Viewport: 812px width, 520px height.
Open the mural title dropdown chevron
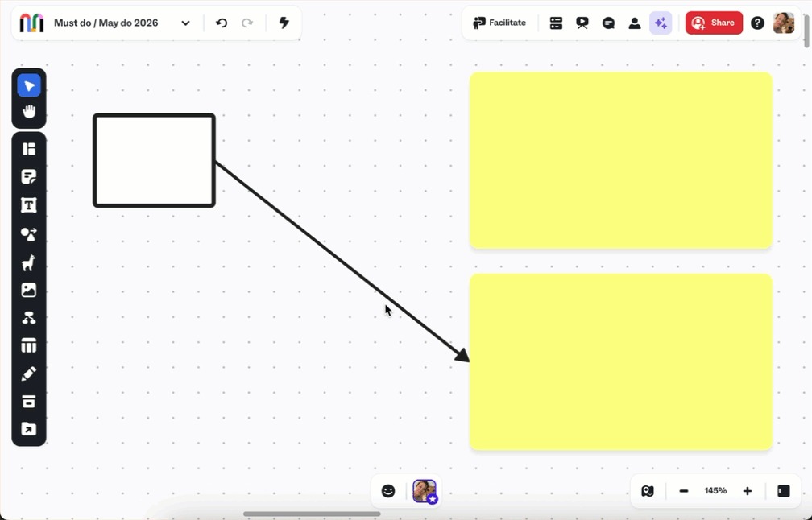click(x=185, y=23)
